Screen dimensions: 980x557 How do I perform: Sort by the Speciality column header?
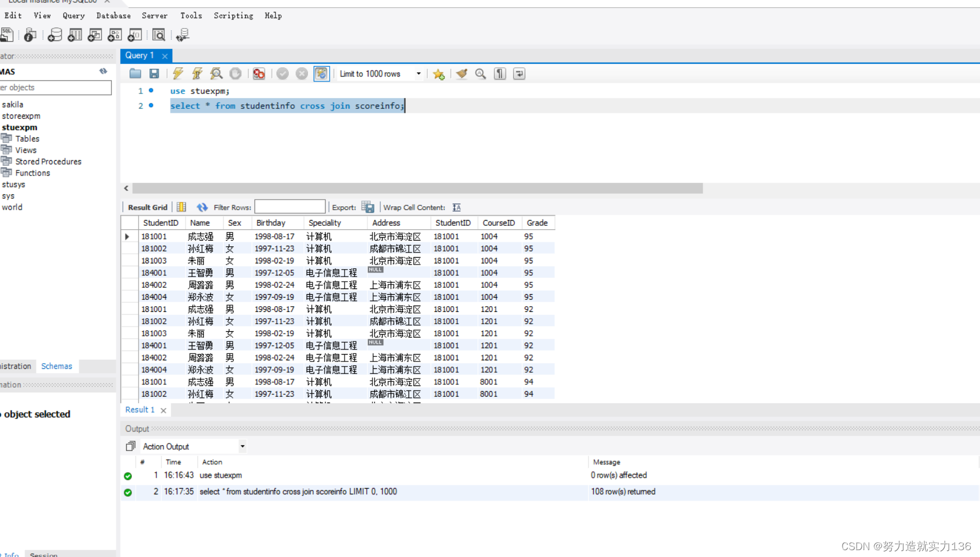click(x=336, y=223)
